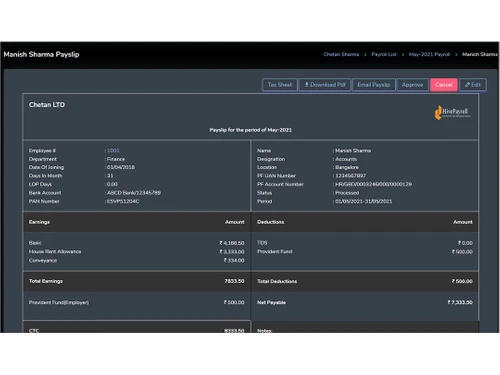
Task: Click the Deductions column header
Action: point(271,222)
